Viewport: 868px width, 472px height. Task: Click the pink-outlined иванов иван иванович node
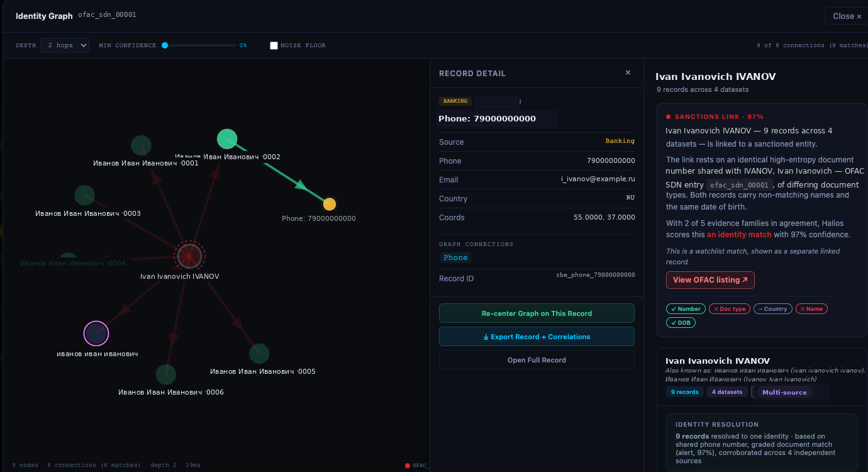[x=96, y=334]
